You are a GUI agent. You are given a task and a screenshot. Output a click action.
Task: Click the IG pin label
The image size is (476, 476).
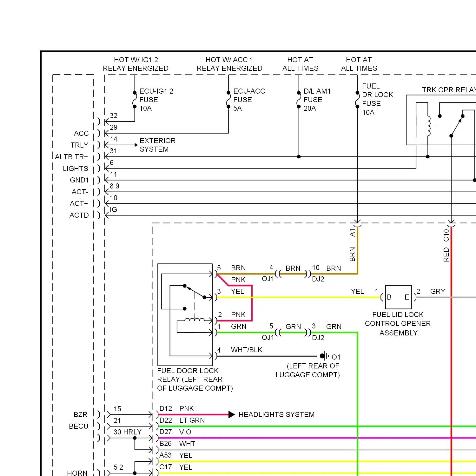pyautogui.click(x=114, y=209)
